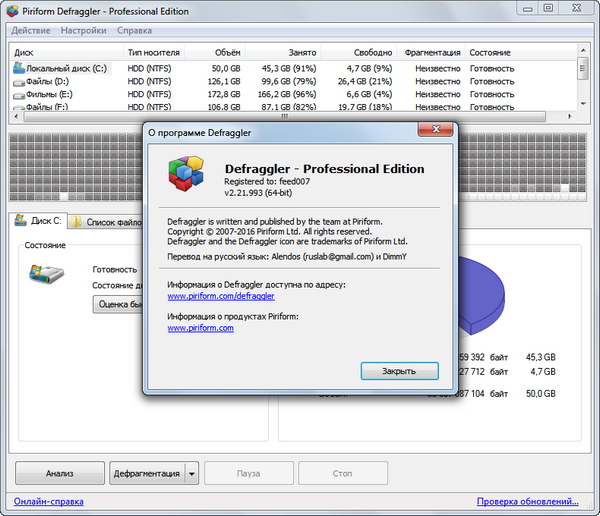Image resolution: width=600 pixels, height=516 pixels.
Task: Open the Справка menu
Action: (134, 31)
